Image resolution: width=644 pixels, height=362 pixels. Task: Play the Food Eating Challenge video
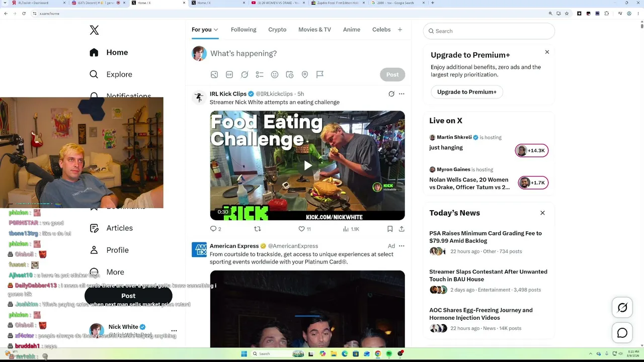point(307,165)
